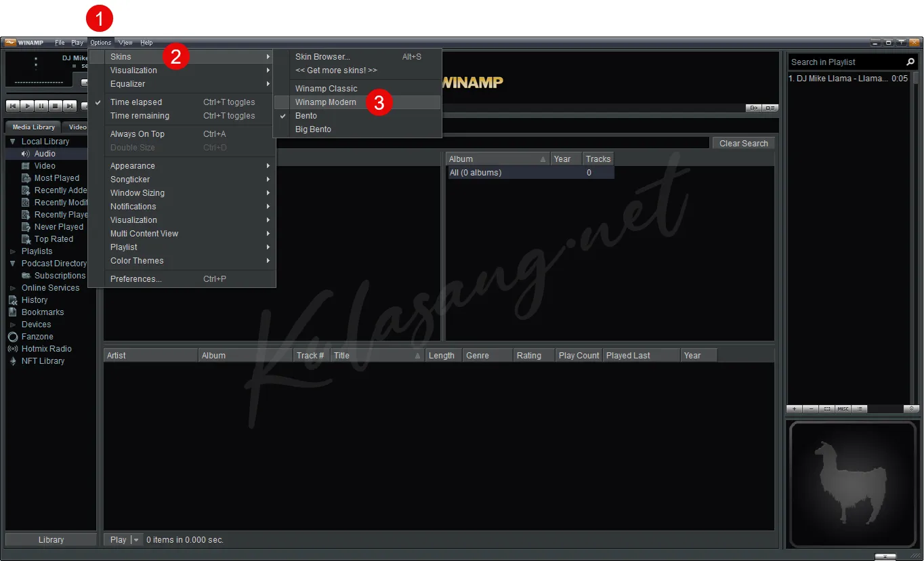Viewport: 924px width, 561px height.
Task: Collapse the Podcast Directory tree node
Action: 13,264
